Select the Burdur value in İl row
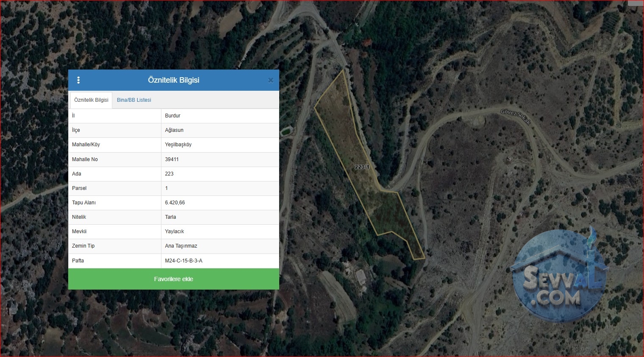 173,116
